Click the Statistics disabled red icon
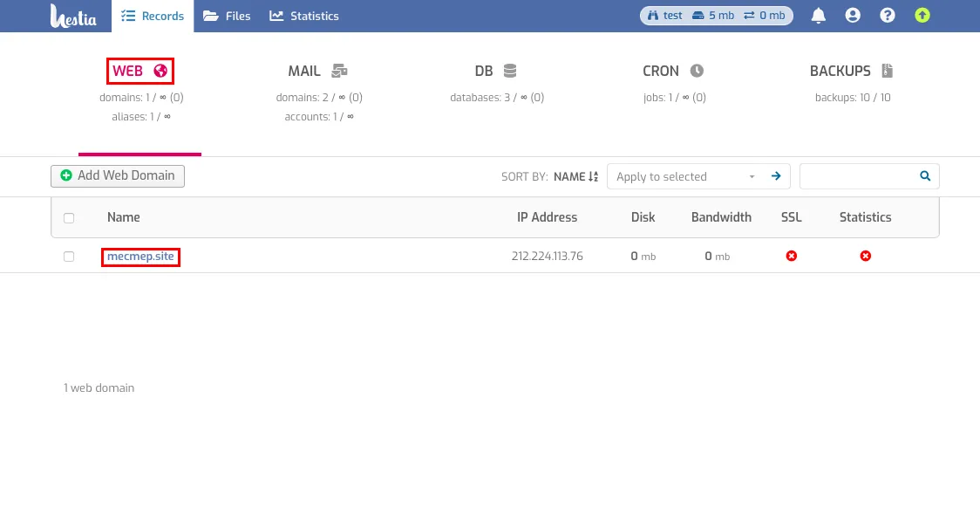Image resolution: width=980 pixels, height=521 pixels. pyautogui.click(x=865, y=257)
